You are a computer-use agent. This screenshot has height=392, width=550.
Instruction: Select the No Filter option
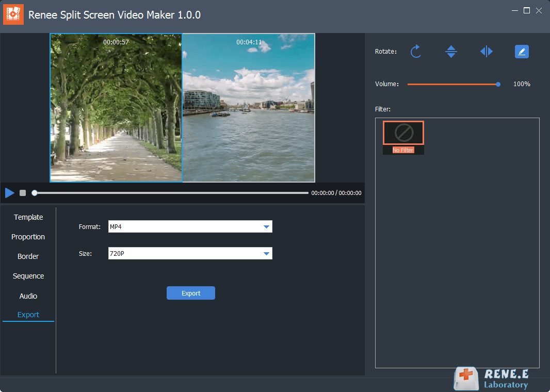pyautogui.click(x=403, y=133)
